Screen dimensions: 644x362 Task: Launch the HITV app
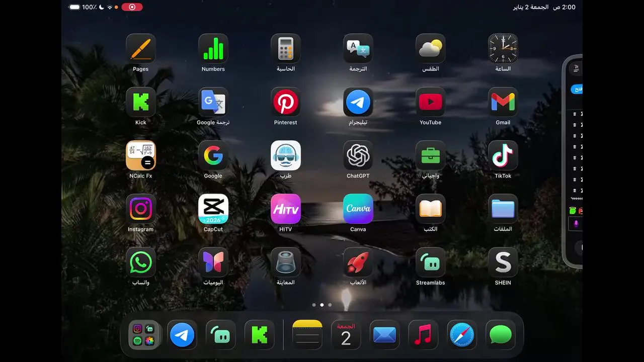[x=286, y=209]
